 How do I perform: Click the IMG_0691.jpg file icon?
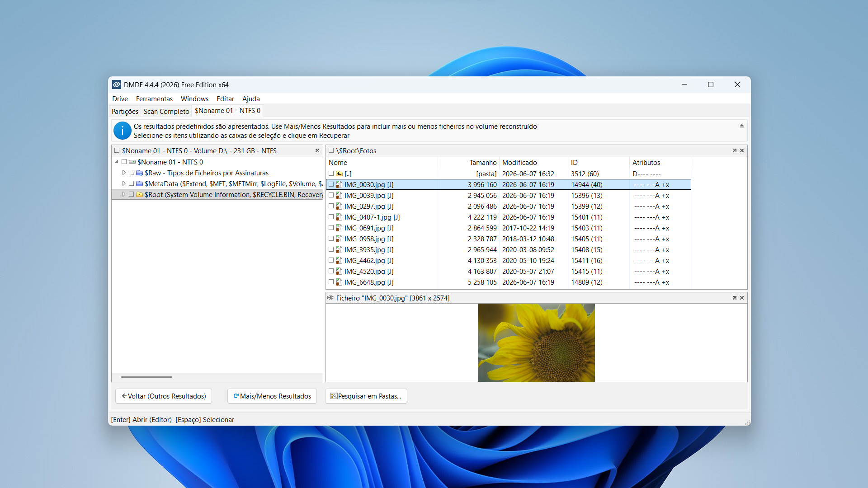point(339,228)
